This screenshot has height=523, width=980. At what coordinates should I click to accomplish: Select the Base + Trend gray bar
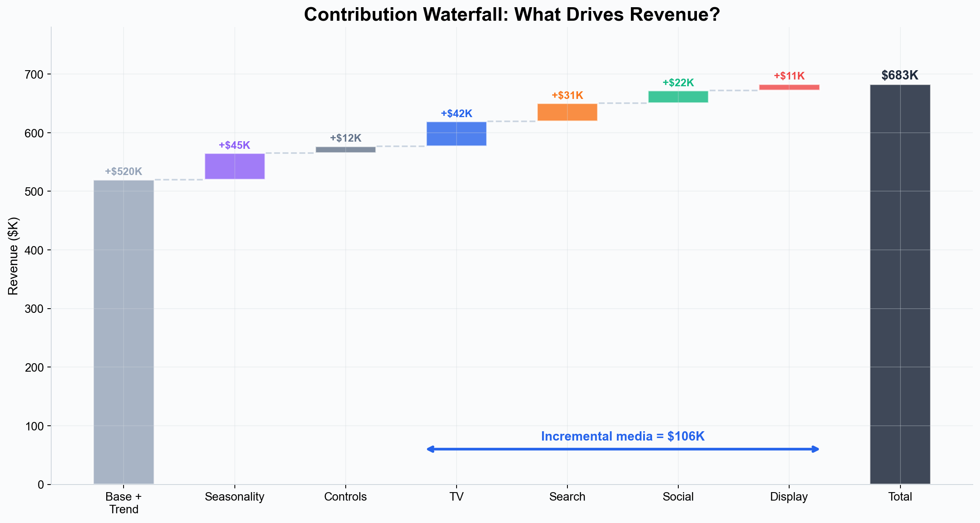click(124, 332)
